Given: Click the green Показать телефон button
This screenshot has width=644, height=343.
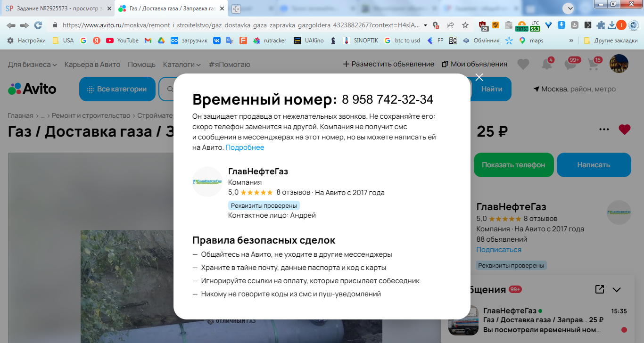Looking at the screenshot, I should tap(513, 165).
